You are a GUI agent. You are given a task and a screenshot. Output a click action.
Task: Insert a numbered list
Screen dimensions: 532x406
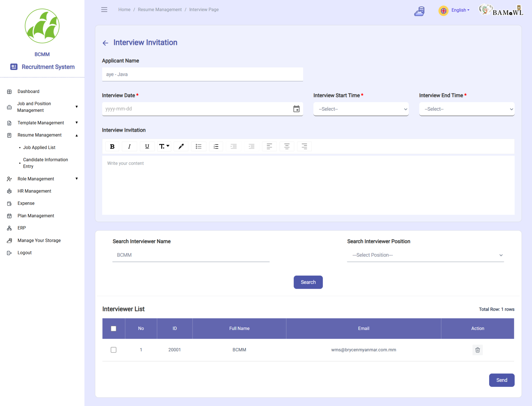point(216,147)
